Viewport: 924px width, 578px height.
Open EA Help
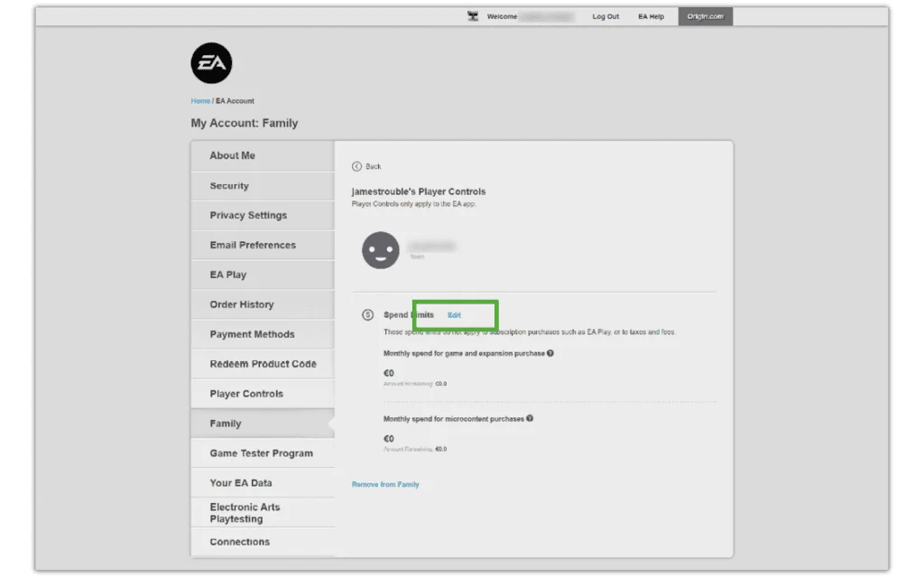[651, 16]
